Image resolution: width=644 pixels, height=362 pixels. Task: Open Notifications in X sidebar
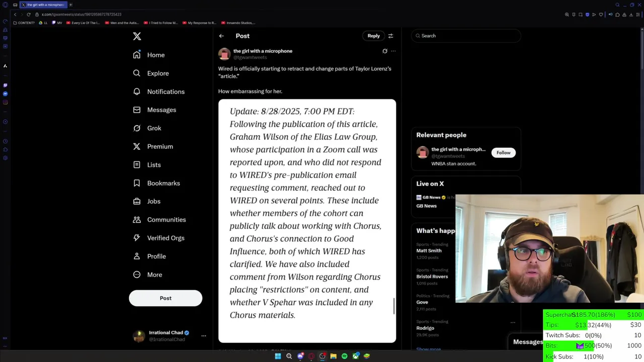tap(159, 92)
